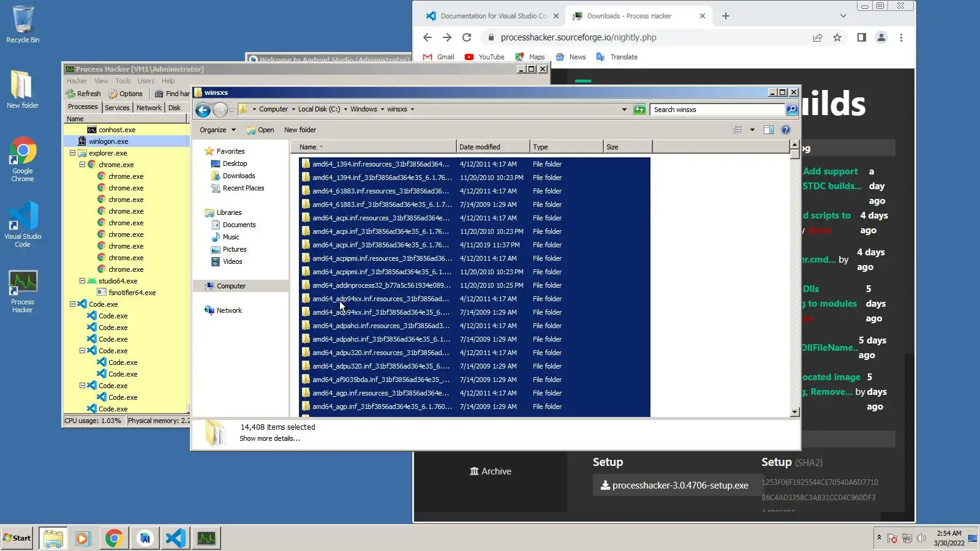Viewport: 980px width, 551px height.
Task: Click the file list vertical scrollbar down arrow
Action: (795, 412)
